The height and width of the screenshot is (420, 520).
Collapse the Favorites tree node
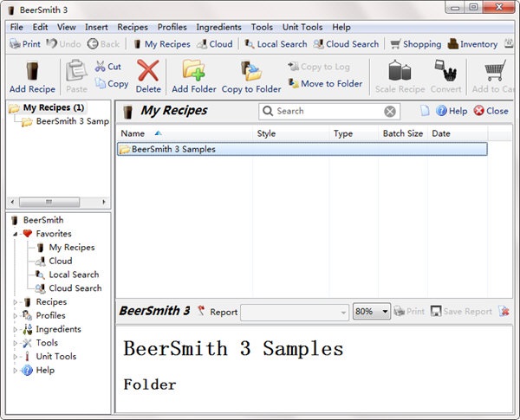pos(16,234)
